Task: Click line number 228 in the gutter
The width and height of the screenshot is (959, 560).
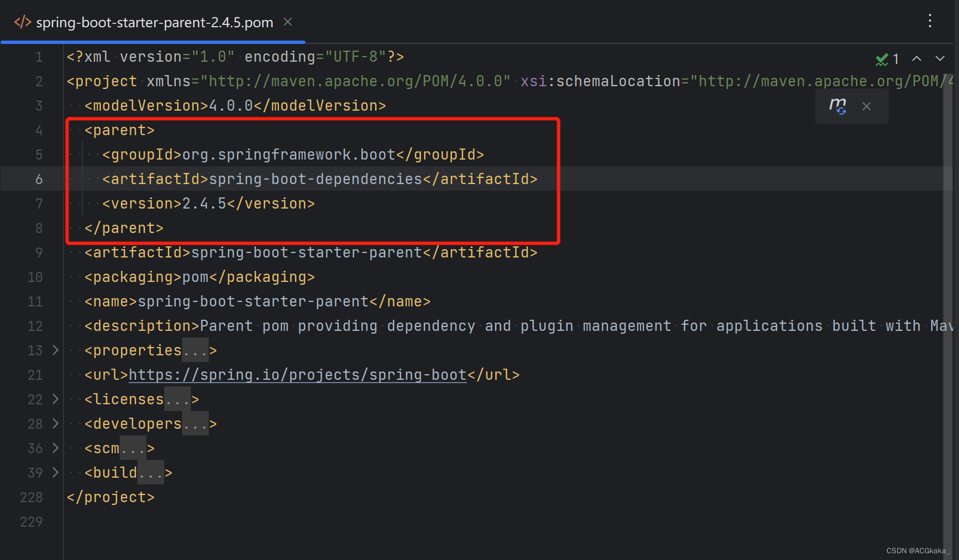Action: coord(31,497)
